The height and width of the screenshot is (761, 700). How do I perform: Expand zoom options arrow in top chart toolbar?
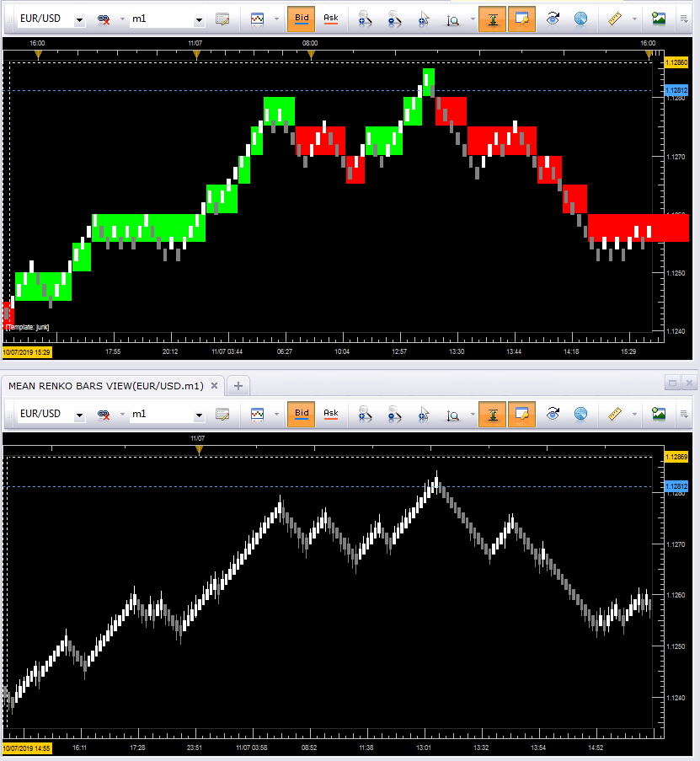473,19
